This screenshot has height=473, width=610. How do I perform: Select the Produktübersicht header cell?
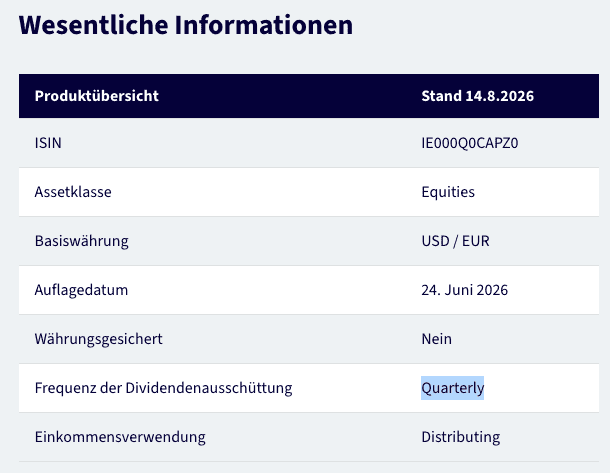(96, 96)
